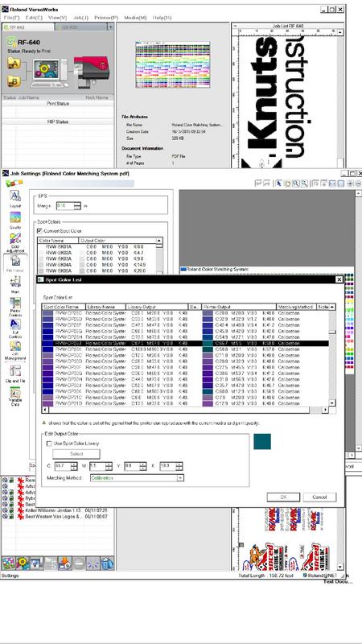Switch to the RF-640 tab
362x644 pixels.
[x=28, y=27]
